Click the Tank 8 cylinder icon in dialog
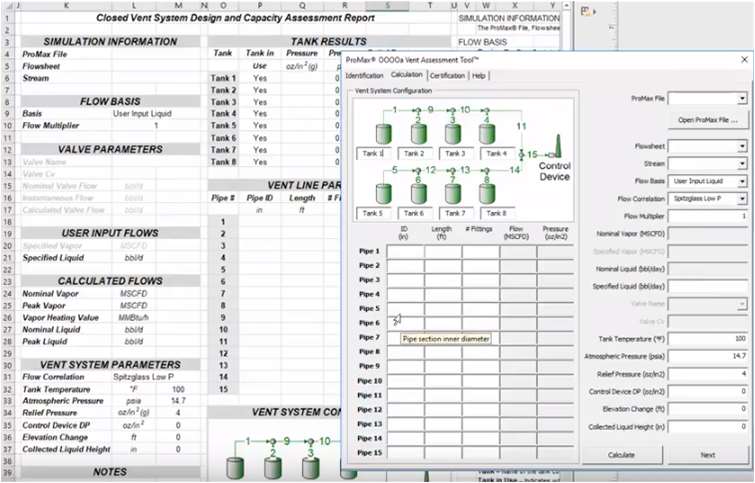Viewport: 755px width, 483px height. [487, 194]
